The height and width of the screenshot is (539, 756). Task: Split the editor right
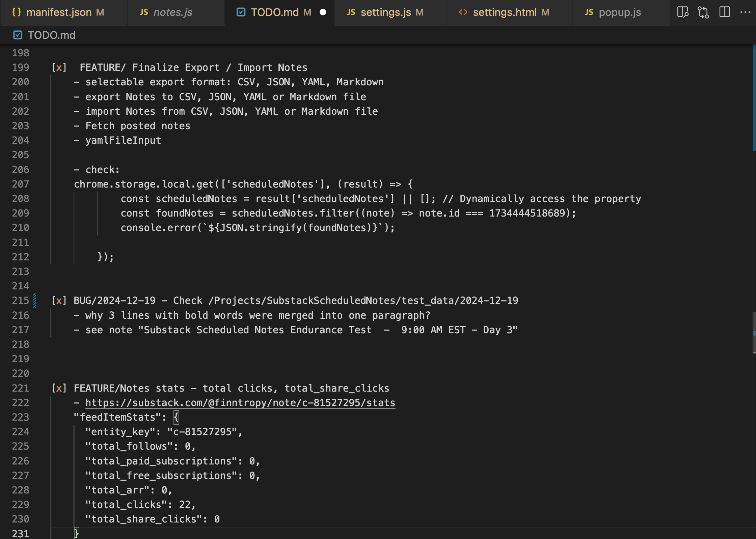[x=725, y=12]
